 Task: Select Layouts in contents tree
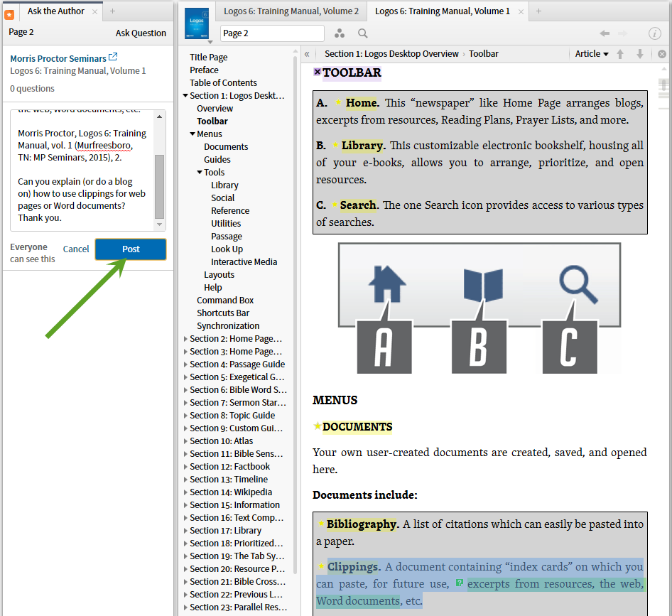[219, 275]
